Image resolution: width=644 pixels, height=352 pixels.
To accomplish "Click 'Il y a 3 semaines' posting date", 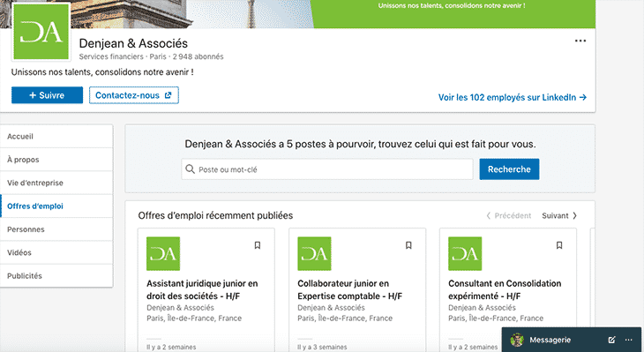I will point(322,347).
